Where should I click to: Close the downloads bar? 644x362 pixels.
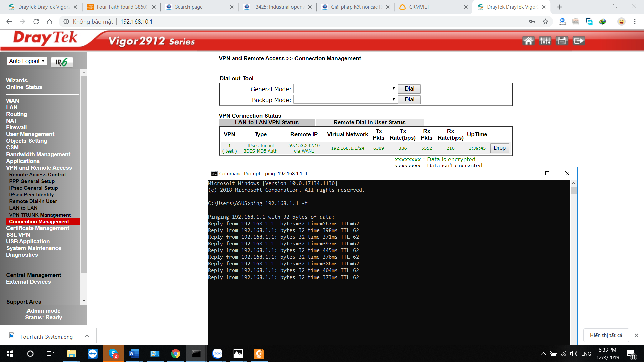pos(636,335)
